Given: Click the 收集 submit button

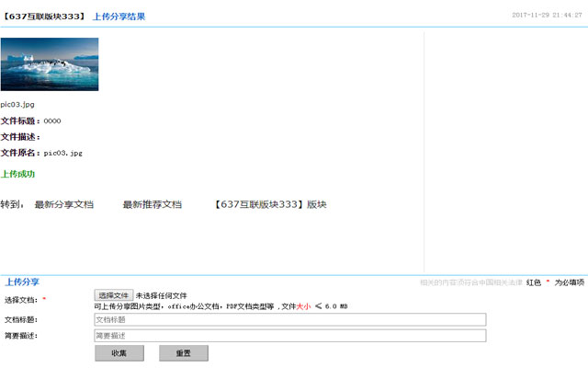Looking at the screenshot, I should tap(119, 353).
